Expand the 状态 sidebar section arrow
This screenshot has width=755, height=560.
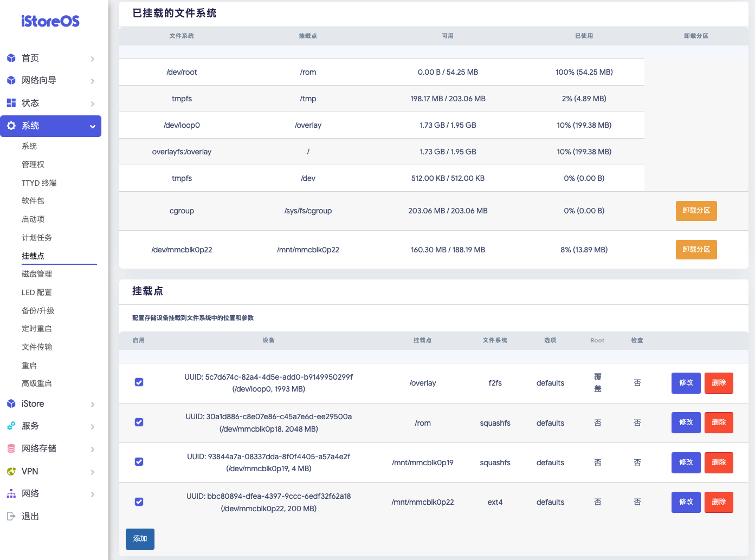[92, 103]
